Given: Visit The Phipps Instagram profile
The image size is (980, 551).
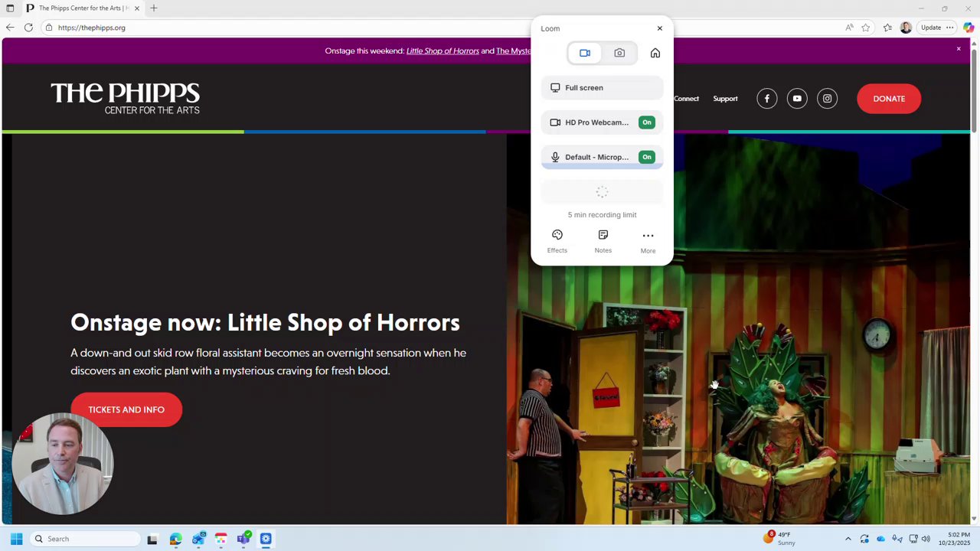Looking at the screenshot, I should pyautogui.click(x=828, y=99).
